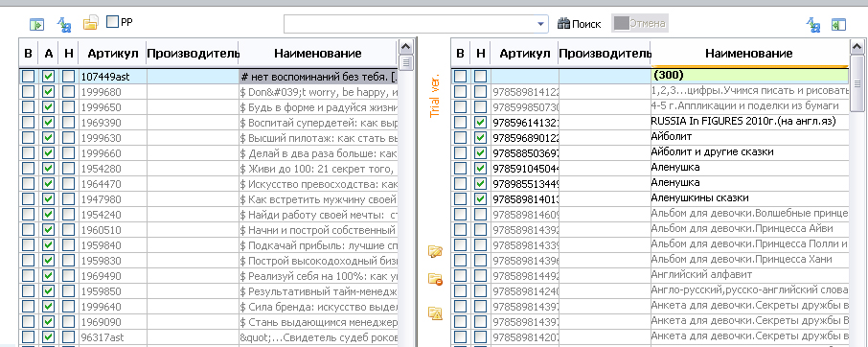Uncheck the А checkbox for article 107449ast

click(x=48, y=77)
